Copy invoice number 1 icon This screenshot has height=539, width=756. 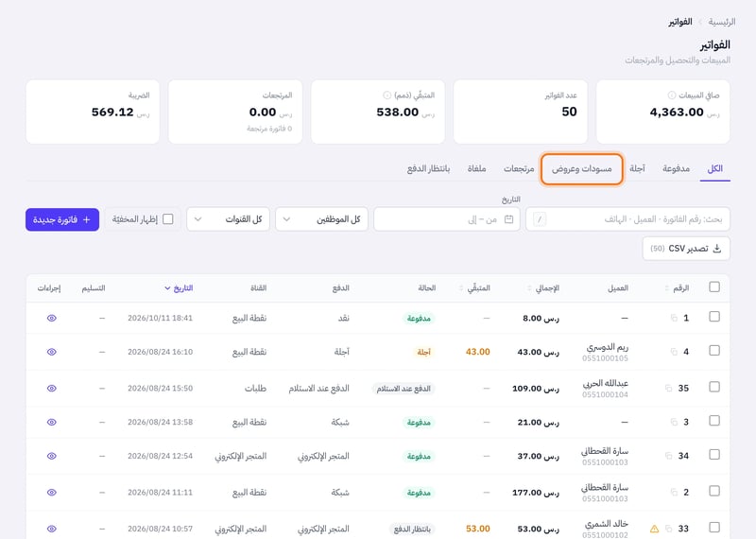(x=674, y=318)
